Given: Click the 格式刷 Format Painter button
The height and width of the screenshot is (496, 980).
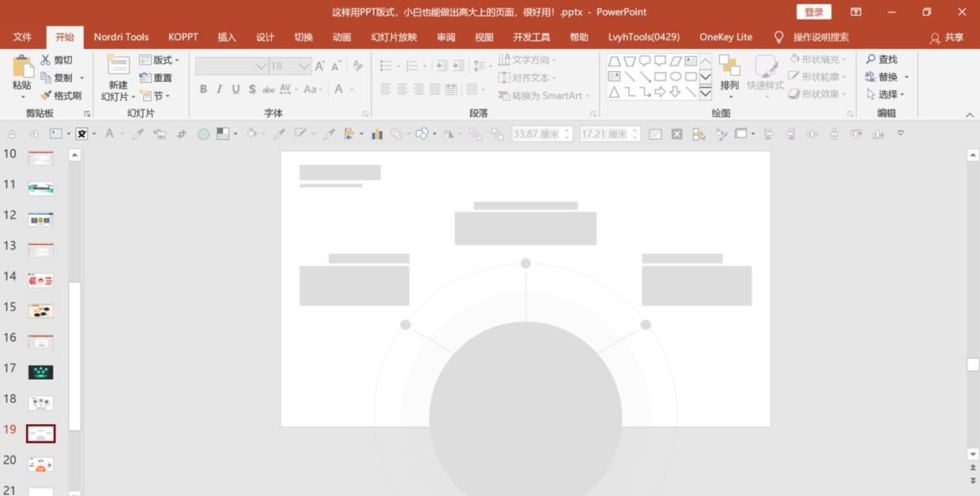Looking at the screenshot, I should (x=62, y=96).
